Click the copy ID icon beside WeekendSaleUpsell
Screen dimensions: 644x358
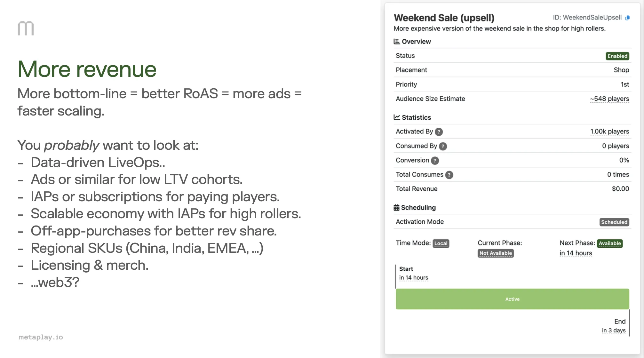click(628, 18)
